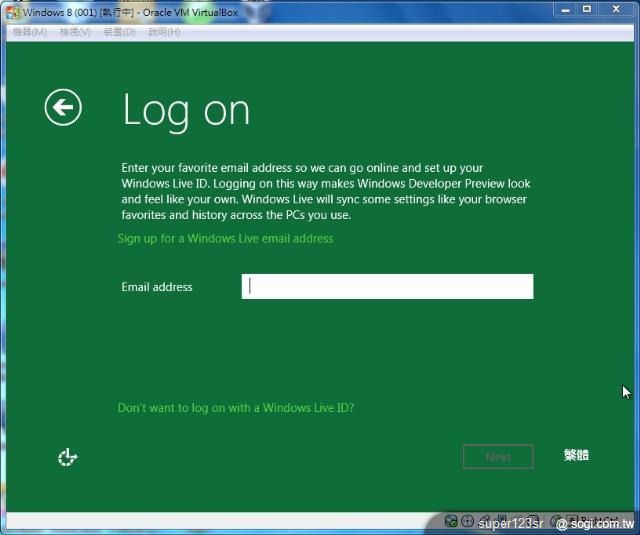Click the back arrow next to Log on
Screen dimensions: 640x535
click(63, 107)
